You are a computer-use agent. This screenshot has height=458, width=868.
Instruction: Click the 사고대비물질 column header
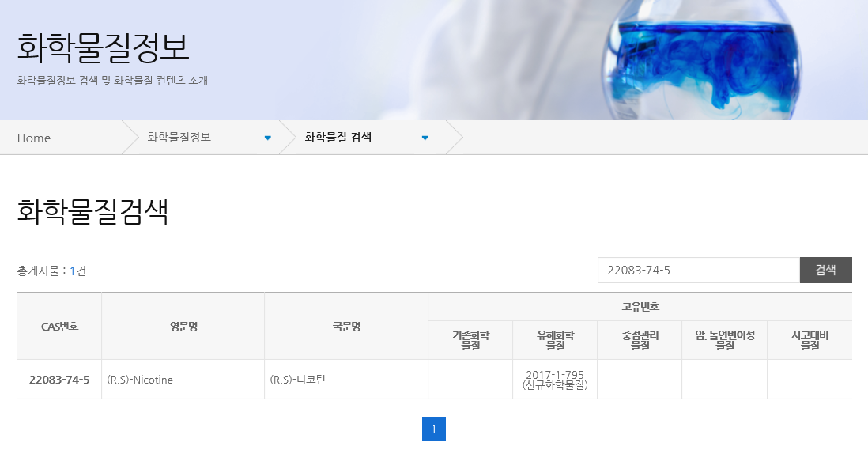point(810,341)
